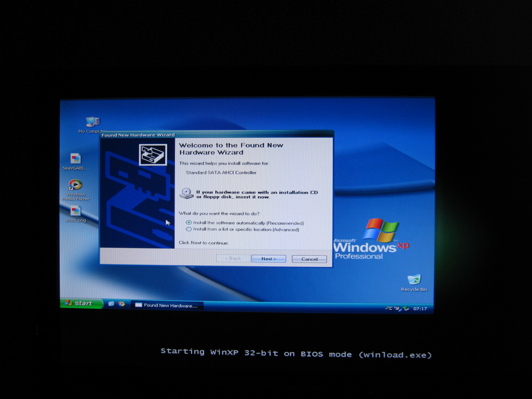Click the installation CD icon in the wizard

[x=187, y=193]
